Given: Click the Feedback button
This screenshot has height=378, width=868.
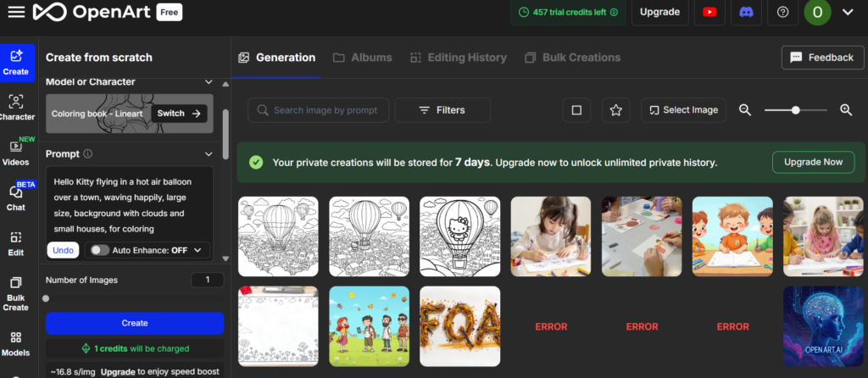Looking at the screenshot, I should coord(822,58).
